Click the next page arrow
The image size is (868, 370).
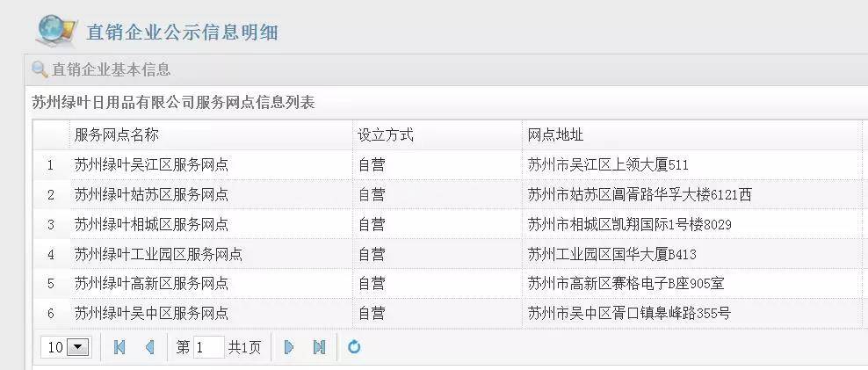[x=288, y=347]
